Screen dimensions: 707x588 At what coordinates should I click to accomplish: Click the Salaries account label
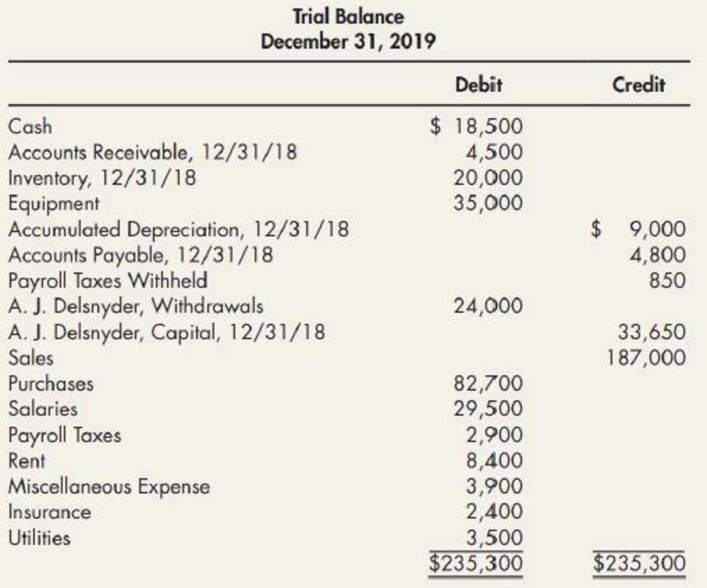[x=43, y=409]
